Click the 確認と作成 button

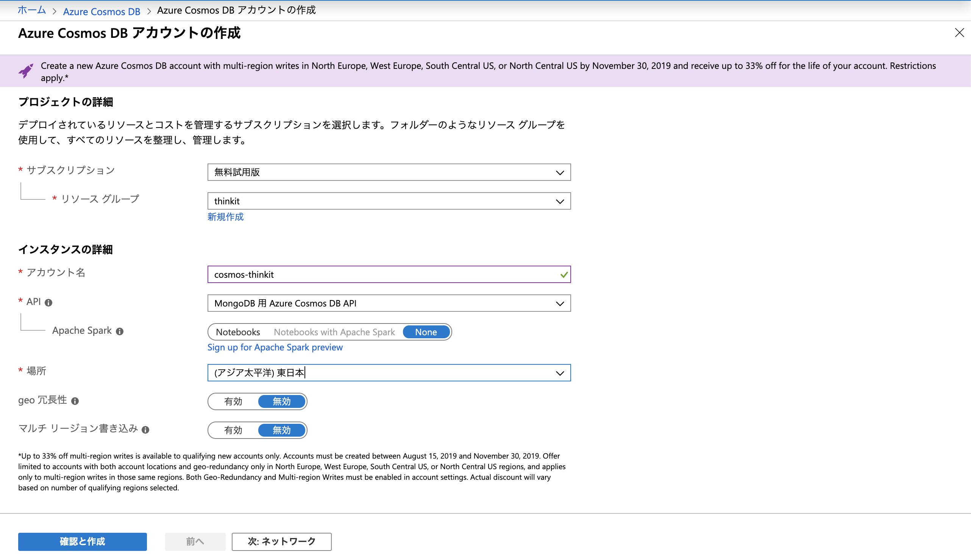pyautogui.click(x=82, y=541)
